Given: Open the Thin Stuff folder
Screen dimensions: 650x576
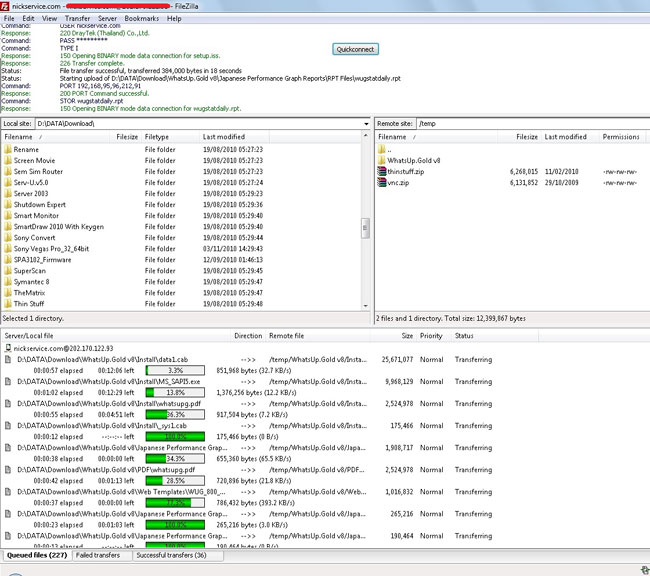Looking at the screenshot, I should 29,304.
